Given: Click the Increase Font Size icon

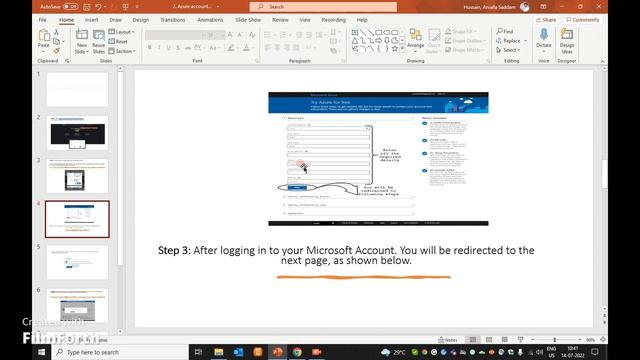Looking at the screenshot, I should tap(231, 35).
